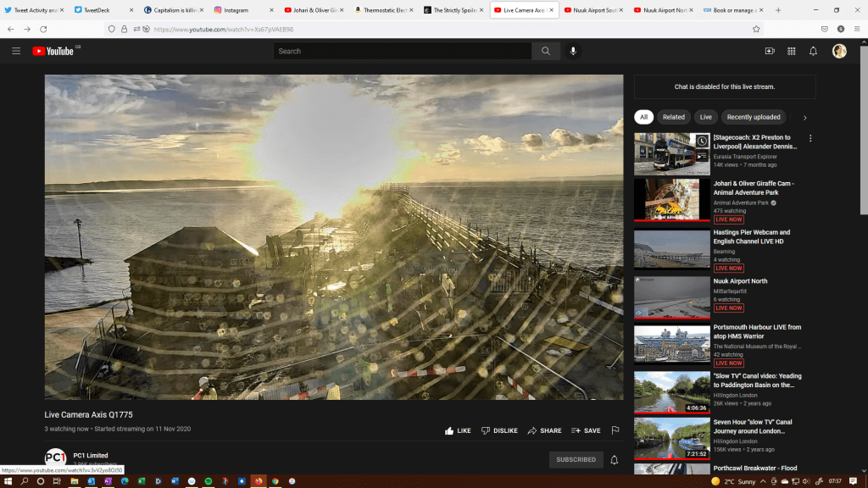Viewport: 868px width, 488px height.
Task: Select the Live filter chip
Action: [x=705, y=117]
